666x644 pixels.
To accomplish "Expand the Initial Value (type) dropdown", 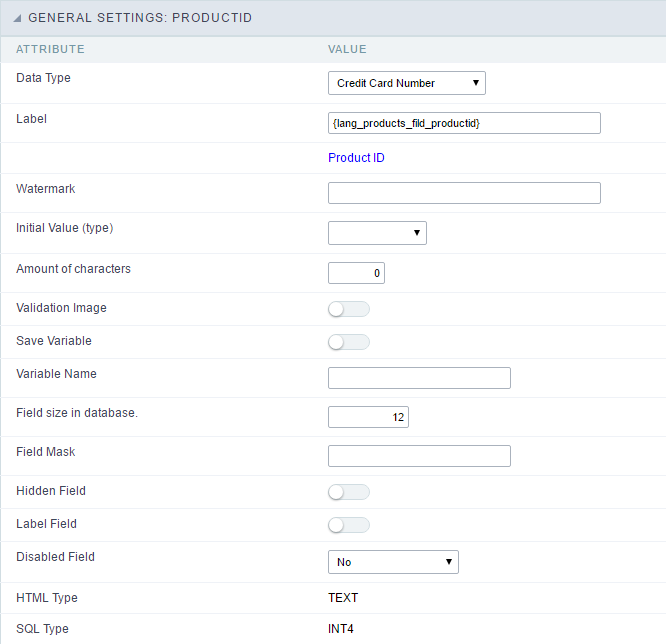I will coord(377,233).
